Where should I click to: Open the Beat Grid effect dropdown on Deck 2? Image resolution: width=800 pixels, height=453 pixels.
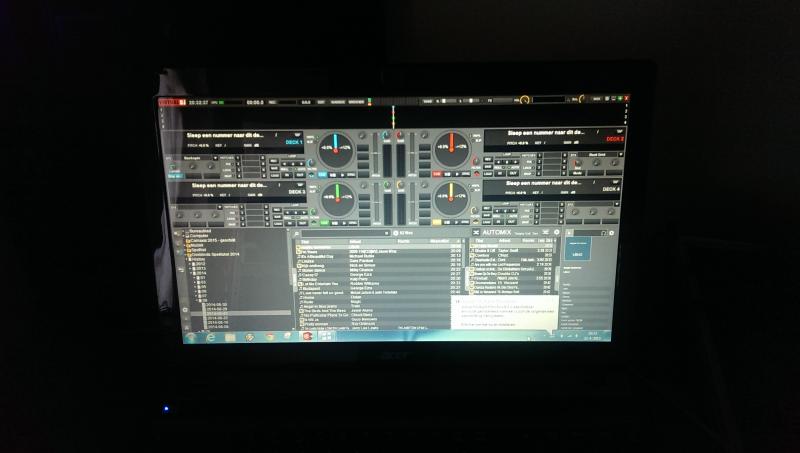(x=621, y=155)
